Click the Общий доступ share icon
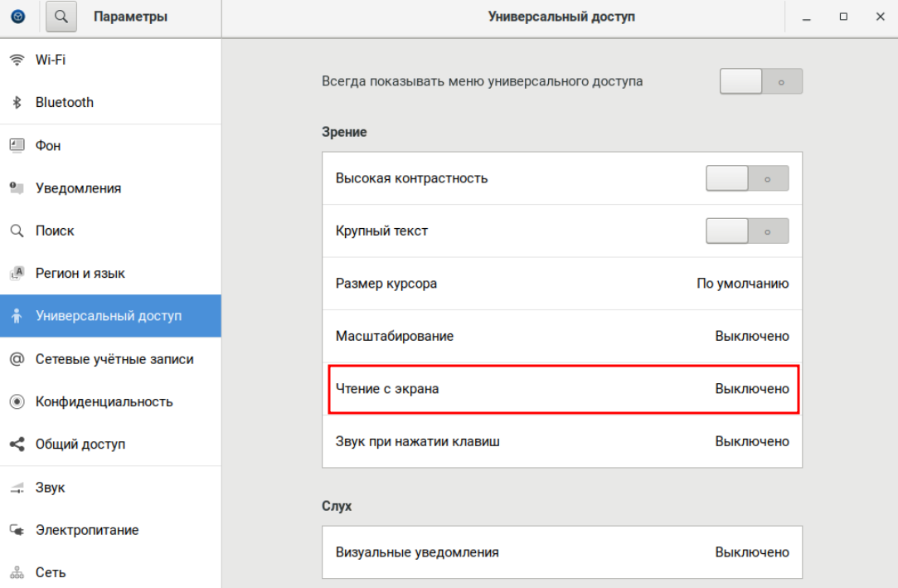Screen dimensions: 898x588 click(17, 445)
